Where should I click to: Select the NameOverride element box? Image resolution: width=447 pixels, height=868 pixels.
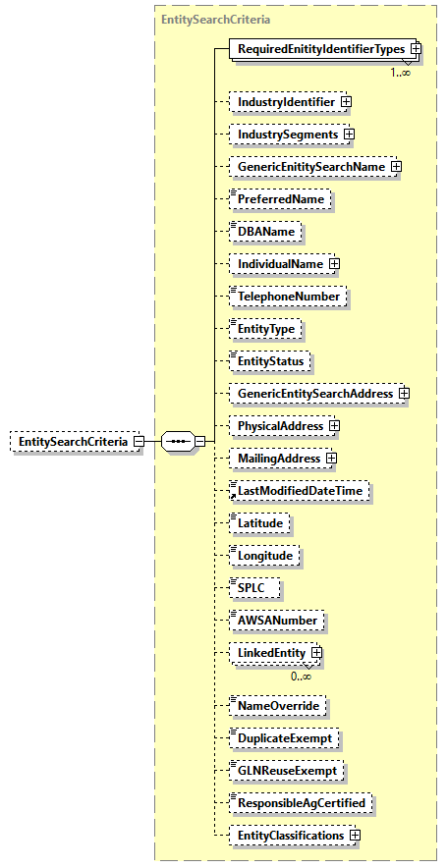pyautogui.click(x=277, y=706)
